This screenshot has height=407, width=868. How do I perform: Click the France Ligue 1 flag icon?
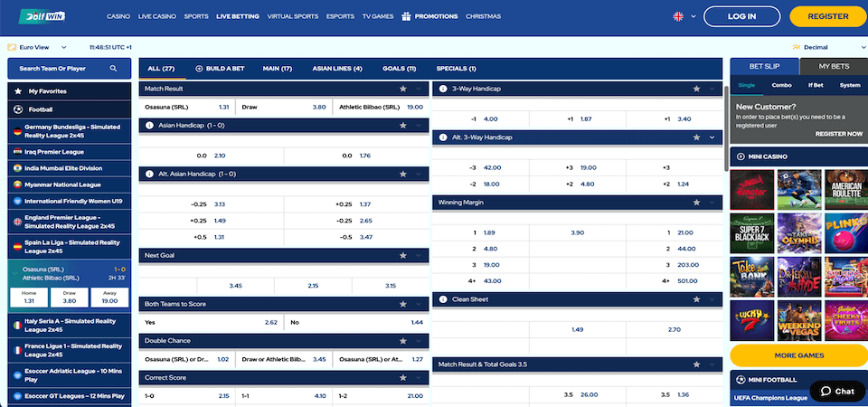pyautogui.click(x=18, y=350)
